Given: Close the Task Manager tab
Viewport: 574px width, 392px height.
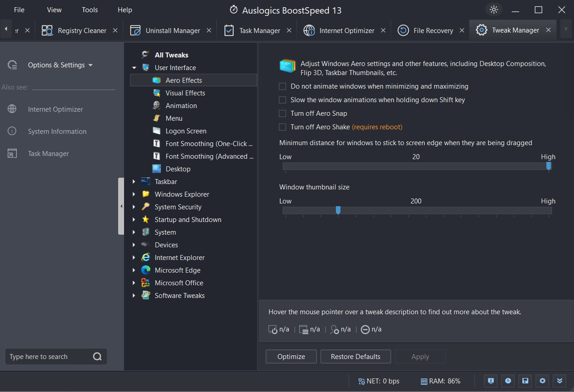Looking at the screenshot, I should click(x=289, y=30).
